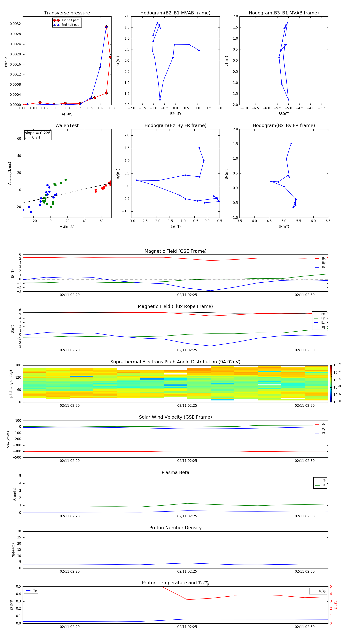Select the βp entry in Plasma Beta legend

pos(320,480)
